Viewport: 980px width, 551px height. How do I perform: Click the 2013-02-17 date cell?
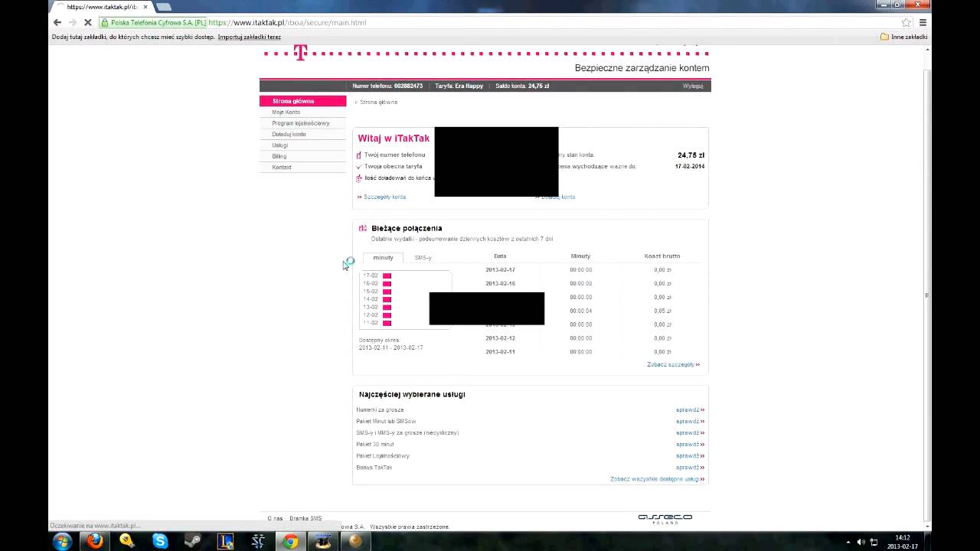coord(500,270)
